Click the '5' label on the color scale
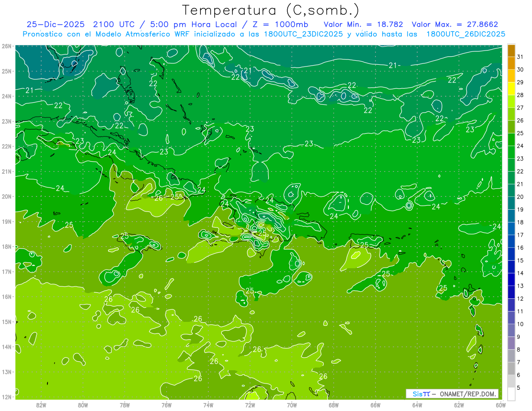 [x=519, y=388]
